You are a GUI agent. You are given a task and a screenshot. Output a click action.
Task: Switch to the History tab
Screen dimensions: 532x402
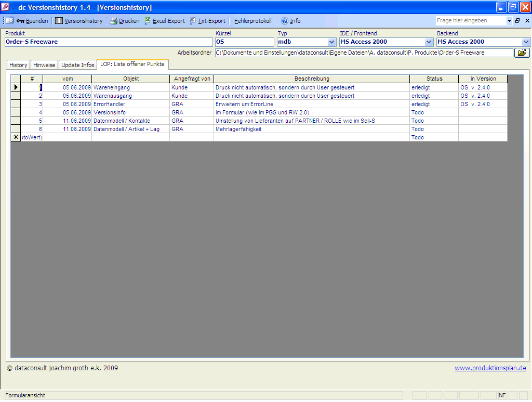coord(18,65)
